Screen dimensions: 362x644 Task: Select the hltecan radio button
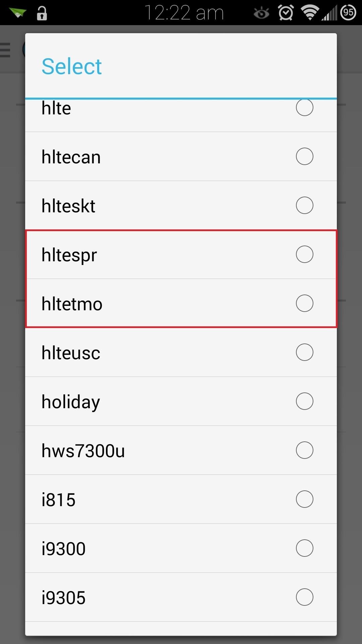(x=304, y=156)
